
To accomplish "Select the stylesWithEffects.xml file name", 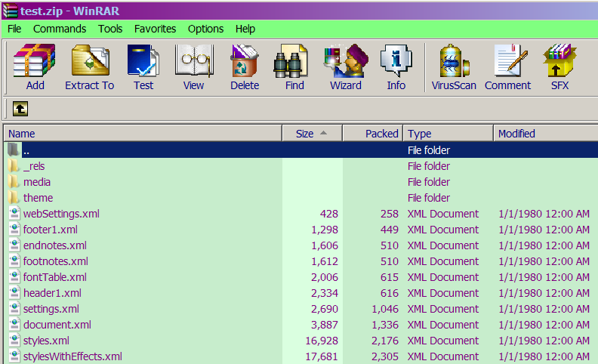I will point(72,356).
